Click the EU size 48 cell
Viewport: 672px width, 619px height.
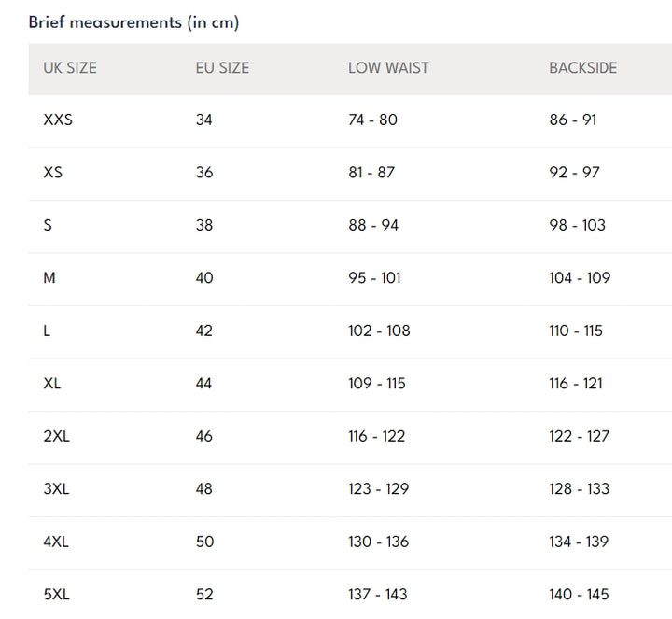pyautogui.click(x=204, y=489)
